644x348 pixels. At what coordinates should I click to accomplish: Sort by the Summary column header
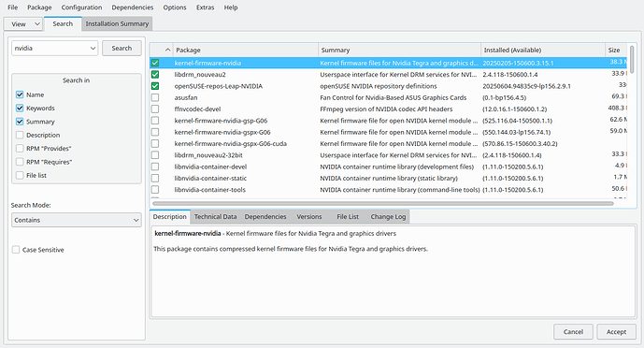(x=399, y=50)
